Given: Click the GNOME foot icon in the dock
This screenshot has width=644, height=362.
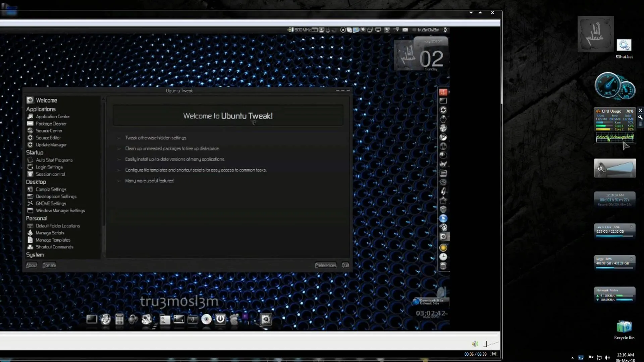Looking at the screenshot, I should click(234, 319).
